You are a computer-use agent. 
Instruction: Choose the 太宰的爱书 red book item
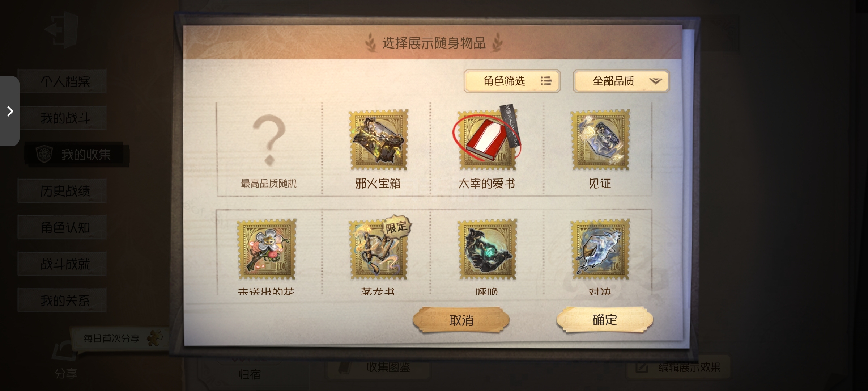pyautogui.click(x=487, y=140)
